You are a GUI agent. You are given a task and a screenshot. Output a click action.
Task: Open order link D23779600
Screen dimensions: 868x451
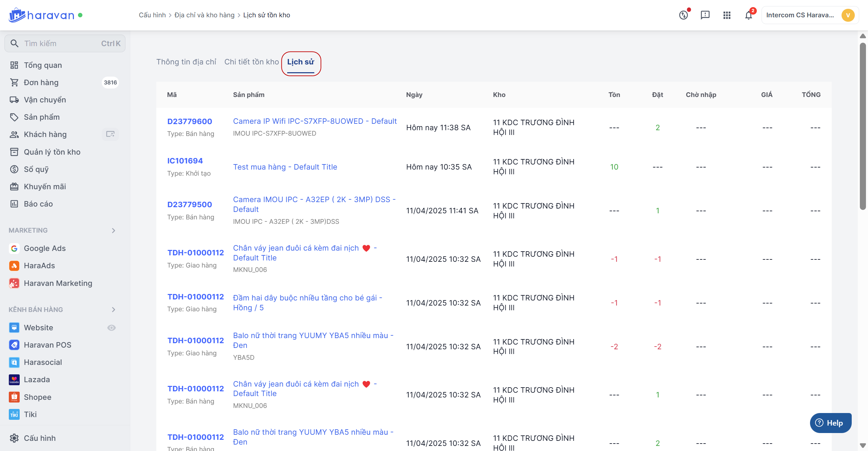190,121
